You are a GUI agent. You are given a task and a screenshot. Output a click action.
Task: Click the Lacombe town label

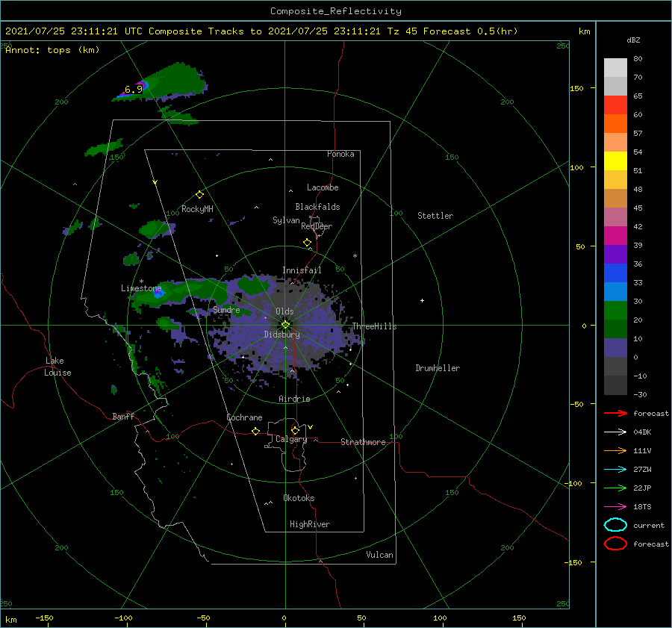323,187
